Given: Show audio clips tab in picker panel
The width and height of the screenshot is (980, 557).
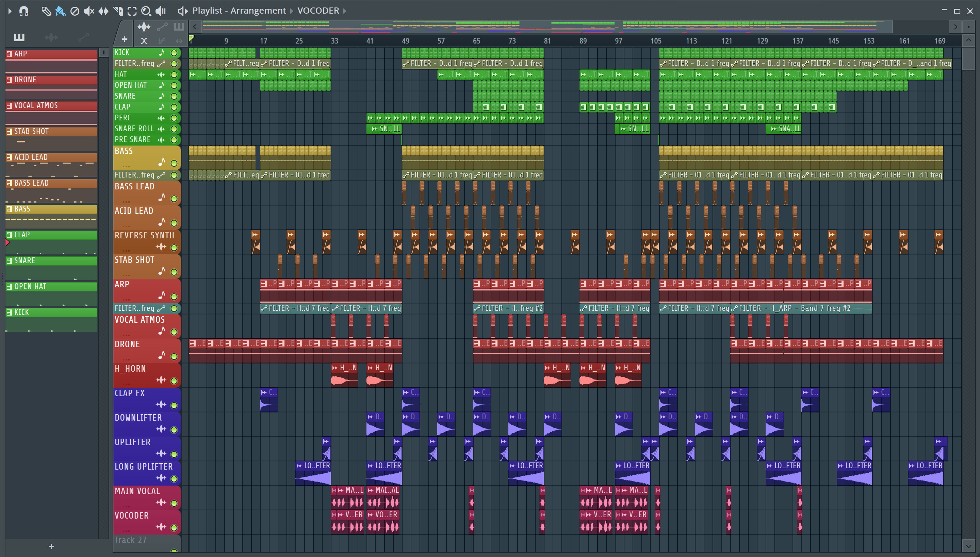Looking at the screenshot, I should pyautogui.click(x=51, y=37).
